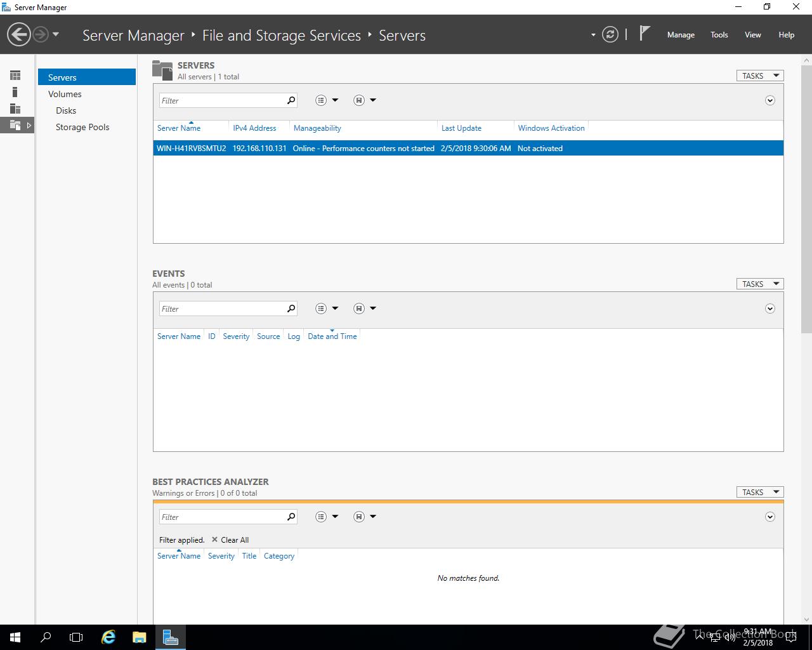
Task: Expand Best Practices filter panel chevron
Action: [x=770, y=517]
